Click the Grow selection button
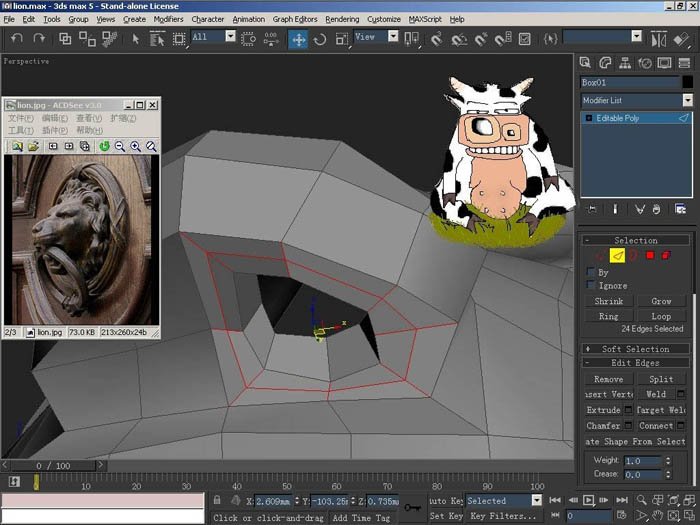The height and width of the screenshot is (525, 700). pyautogui.click(x=661, y=301)
